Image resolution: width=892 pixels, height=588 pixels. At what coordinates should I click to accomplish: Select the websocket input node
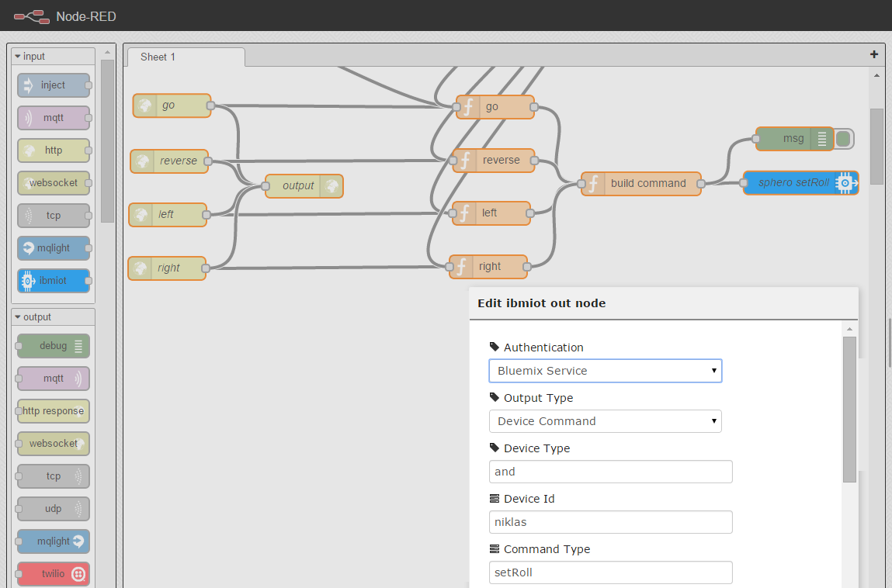click(x=54, y=182)
